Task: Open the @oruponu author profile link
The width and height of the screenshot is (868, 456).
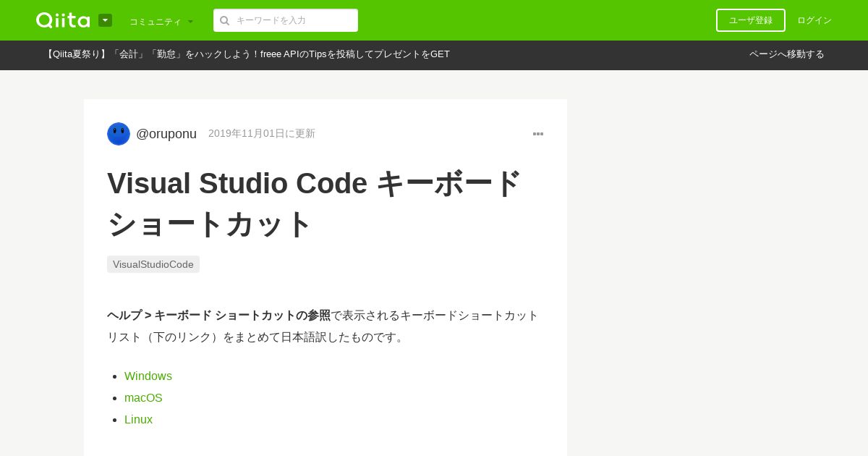Action: 166,134
